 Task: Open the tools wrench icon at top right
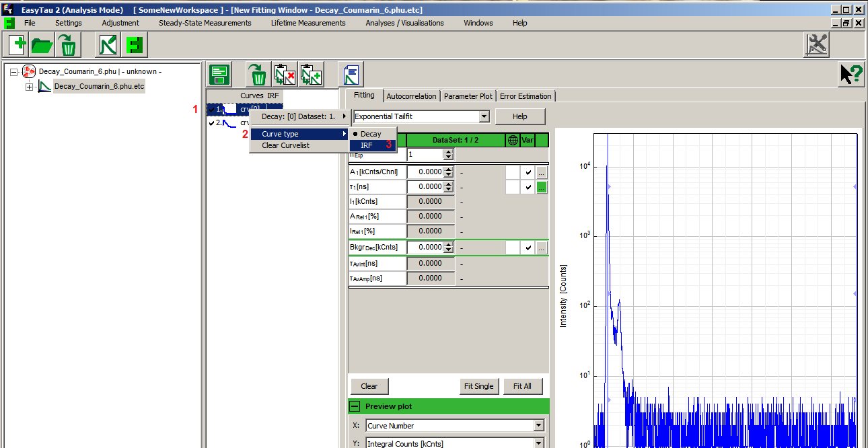[817, 45]
